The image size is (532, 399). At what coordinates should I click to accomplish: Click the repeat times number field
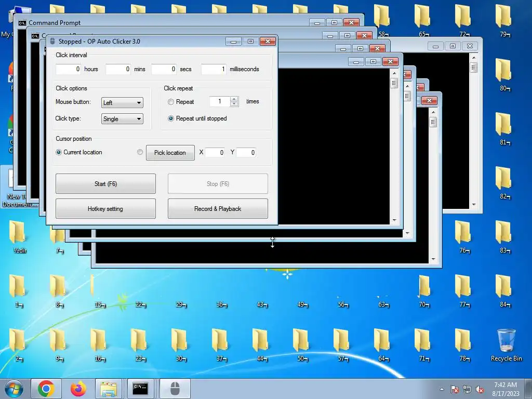click(220, 101)
